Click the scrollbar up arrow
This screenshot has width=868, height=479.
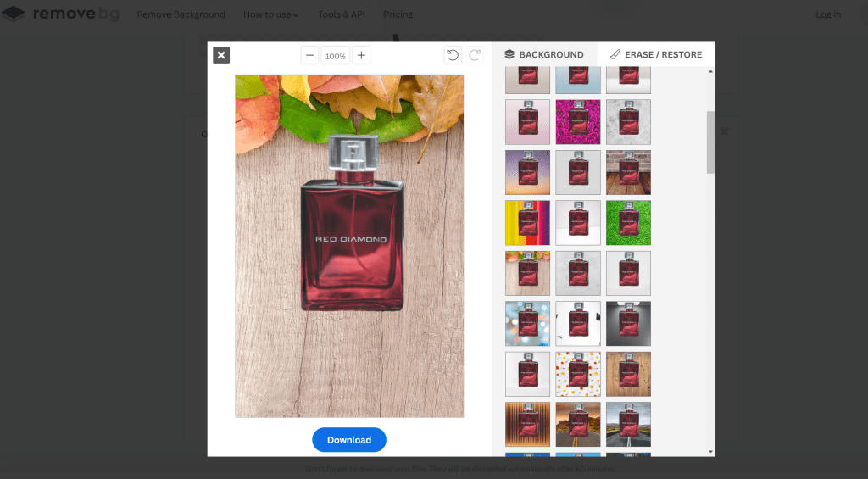[x=711, y=72]
